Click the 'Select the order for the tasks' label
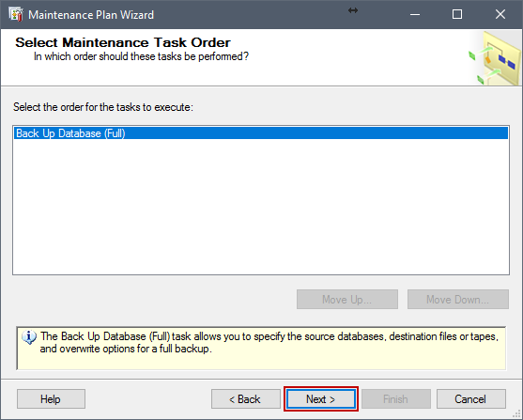The height and width of the screenshot is (420, 523). click(x=103, y=107)
